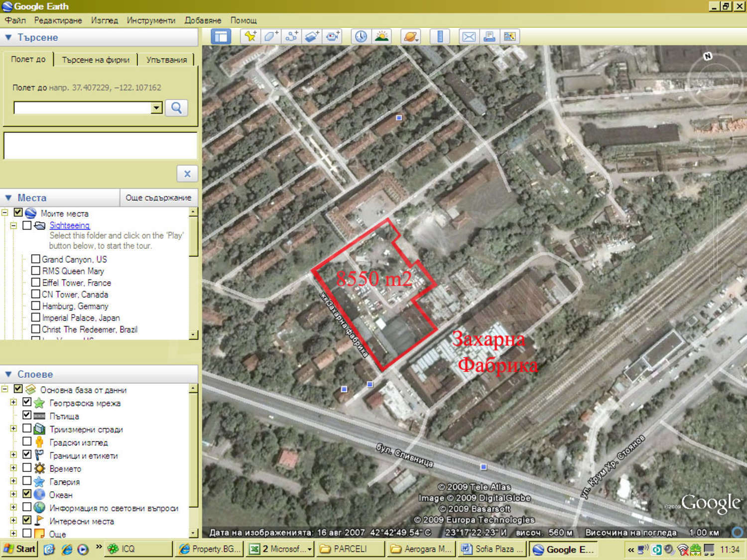747x560 pixels.
Task: Switch to the Упътвания tab
Action: click(166, 60)
